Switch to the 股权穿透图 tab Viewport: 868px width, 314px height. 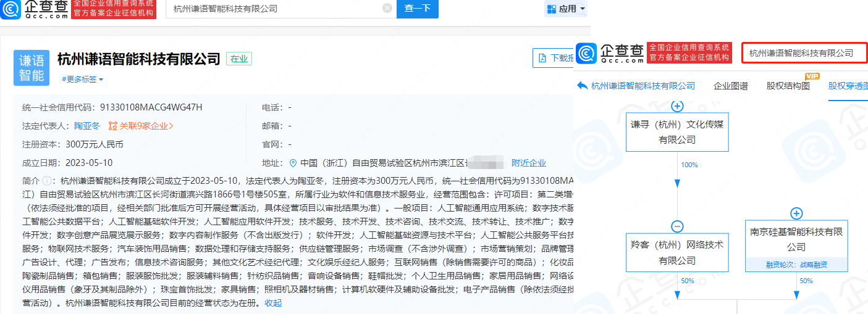pyautogui.click(x=848, y=86)
